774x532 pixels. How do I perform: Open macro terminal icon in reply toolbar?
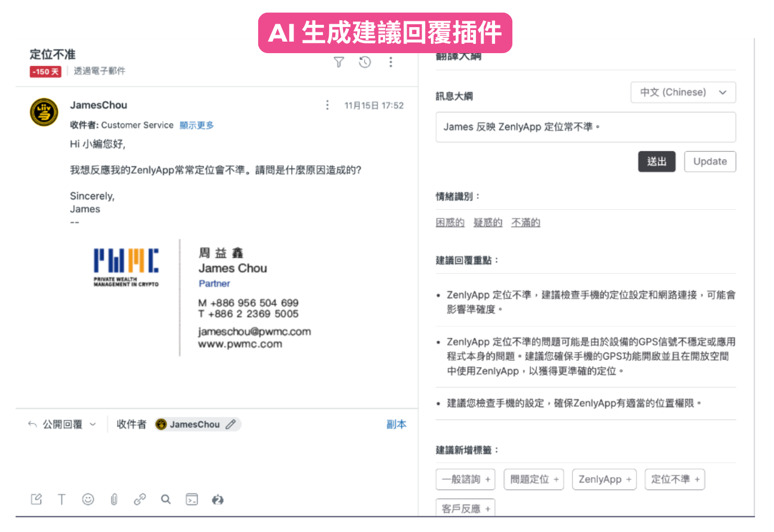click(192, 499)
